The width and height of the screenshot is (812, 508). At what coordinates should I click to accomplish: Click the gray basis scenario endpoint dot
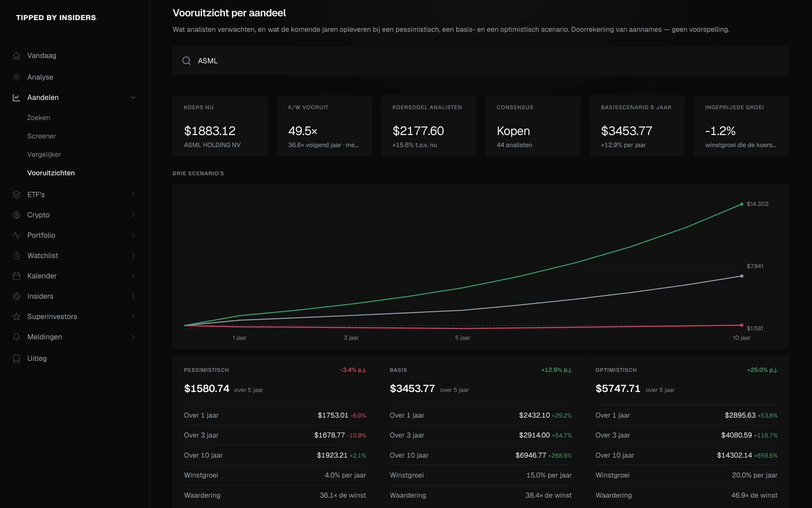[742, 276]
